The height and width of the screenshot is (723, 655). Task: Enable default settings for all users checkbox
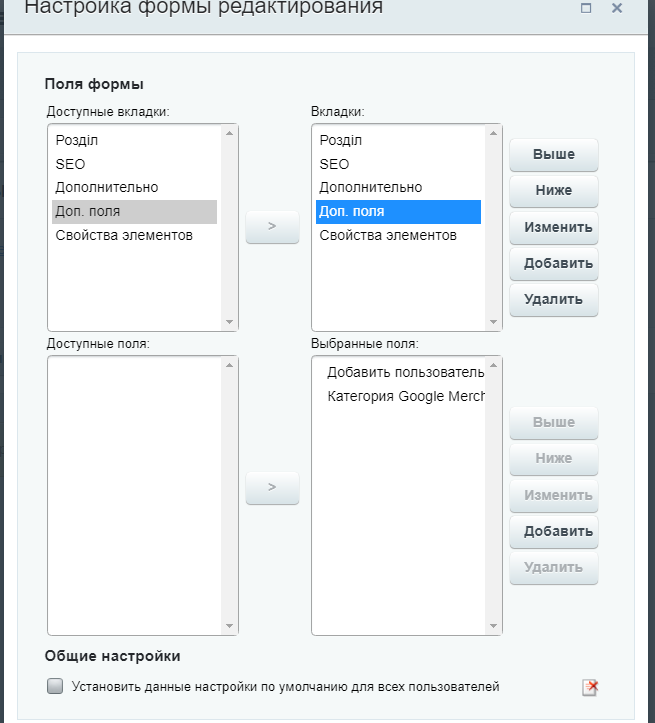pyautogui.click(x=55, y=686)
